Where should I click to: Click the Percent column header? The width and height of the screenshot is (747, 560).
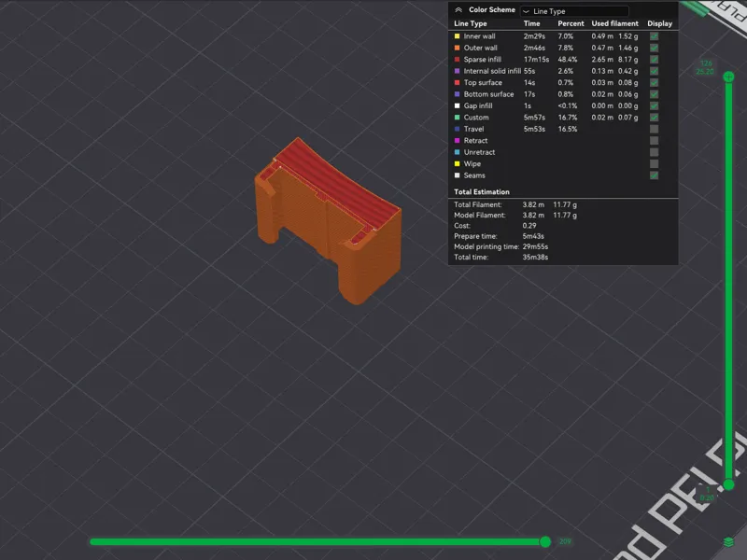click(x=571, y=23)
